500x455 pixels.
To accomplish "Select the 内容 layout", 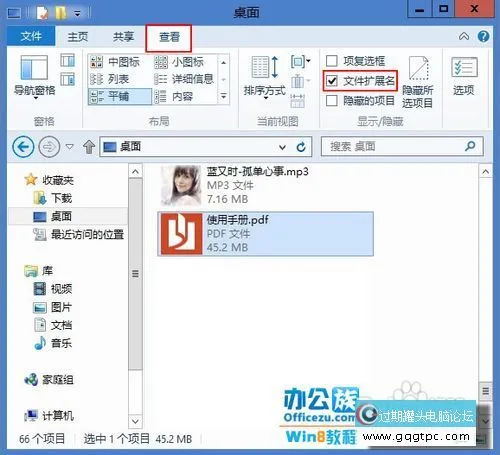I will (x=174, y=97).
